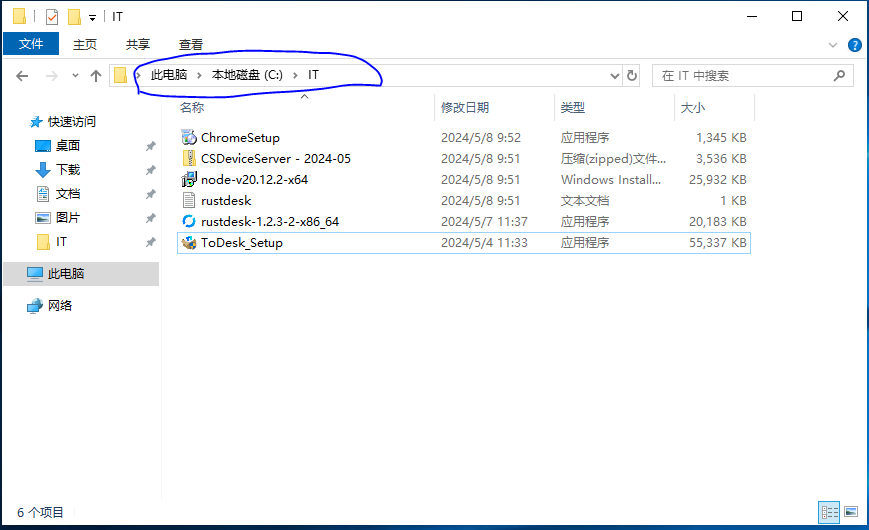869x530 pixels.
Task: Click the 6 个项目 status text
Action: click(40, 512)
